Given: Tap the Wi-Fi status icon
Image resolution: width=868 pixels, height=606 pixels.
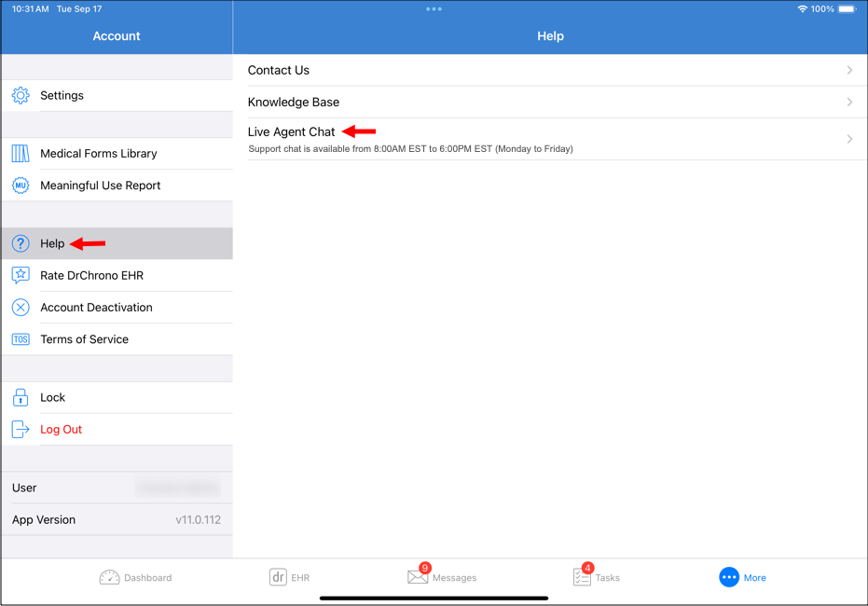Looking at the screenshot, I should (802, 8).
